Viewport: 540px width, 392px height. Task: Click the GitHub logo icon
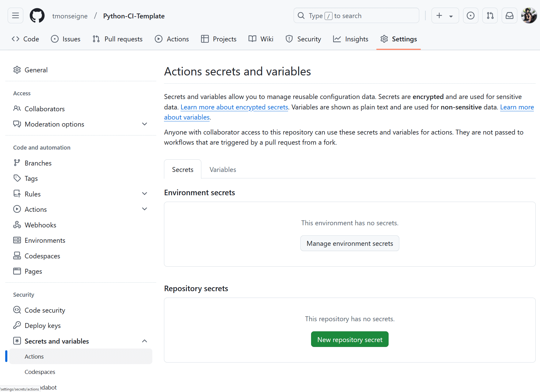(x=37, y=16)
